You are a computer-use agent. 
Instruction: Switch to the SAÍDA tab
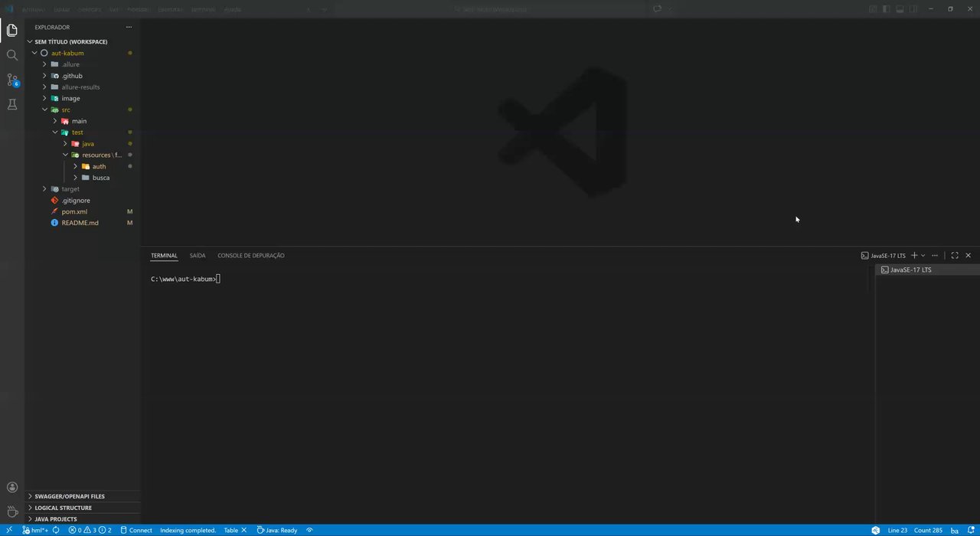(198, 256)
